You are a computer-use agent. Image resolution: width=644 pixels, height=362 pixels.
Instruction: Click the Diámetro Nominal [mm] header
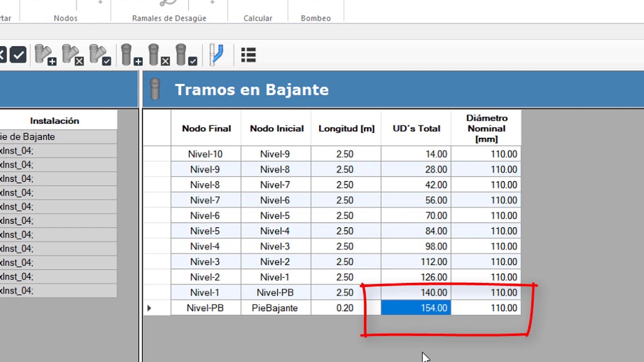pos(486,128)
